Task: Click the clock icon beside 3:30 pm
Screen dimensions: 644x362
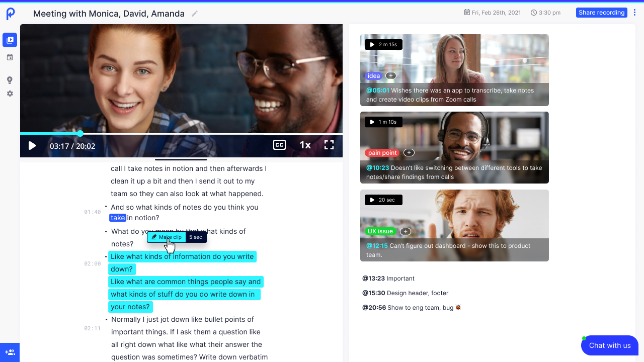Action: coord(533,13)
